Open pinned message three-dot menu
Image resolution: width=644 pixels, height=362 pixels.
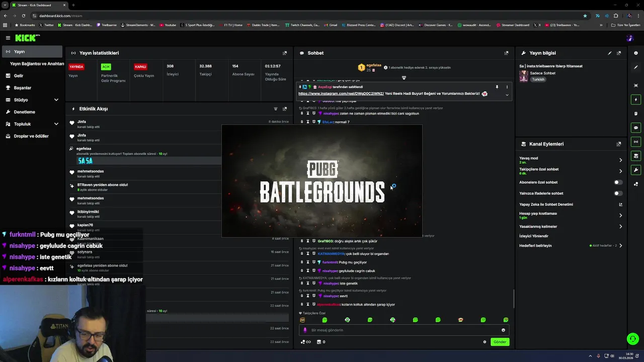pos(507,87)
